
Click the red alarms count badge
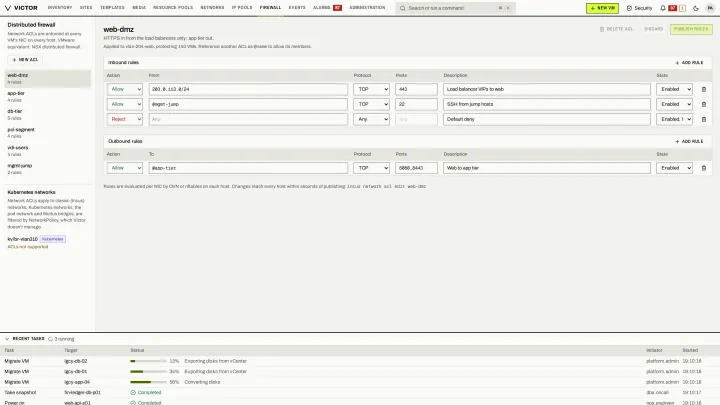click(x=338, y=8)
